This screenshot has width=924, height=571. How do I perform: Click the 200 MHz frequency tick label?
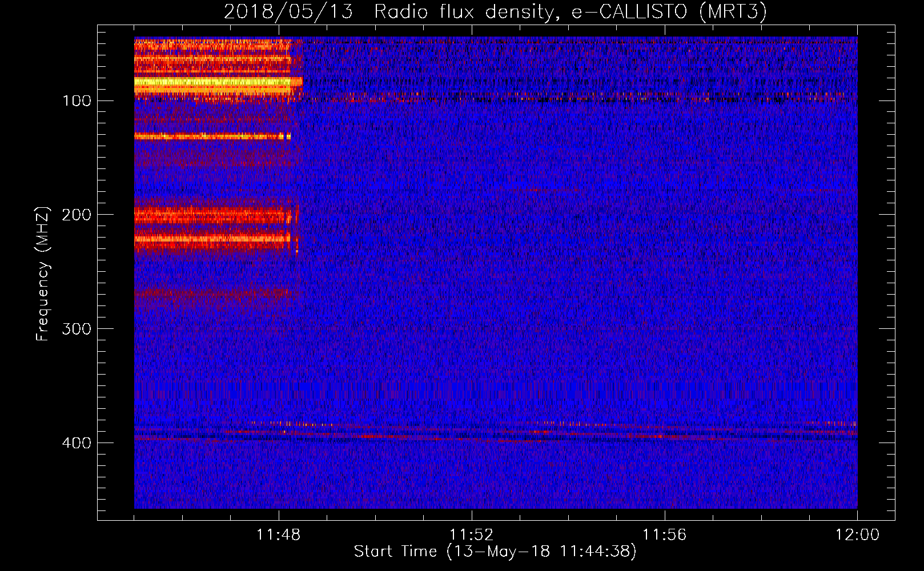tap(77, 215)
